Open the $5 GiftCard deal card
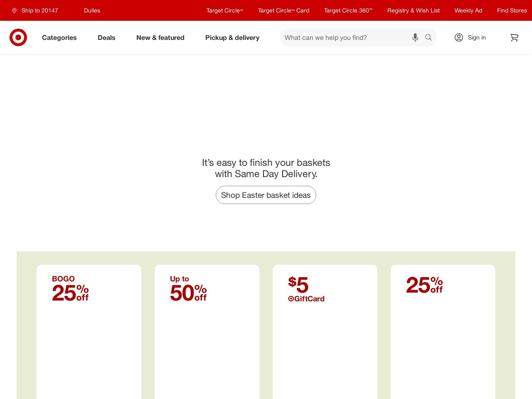This screenshot has height=399, width=532. (325, 332)
